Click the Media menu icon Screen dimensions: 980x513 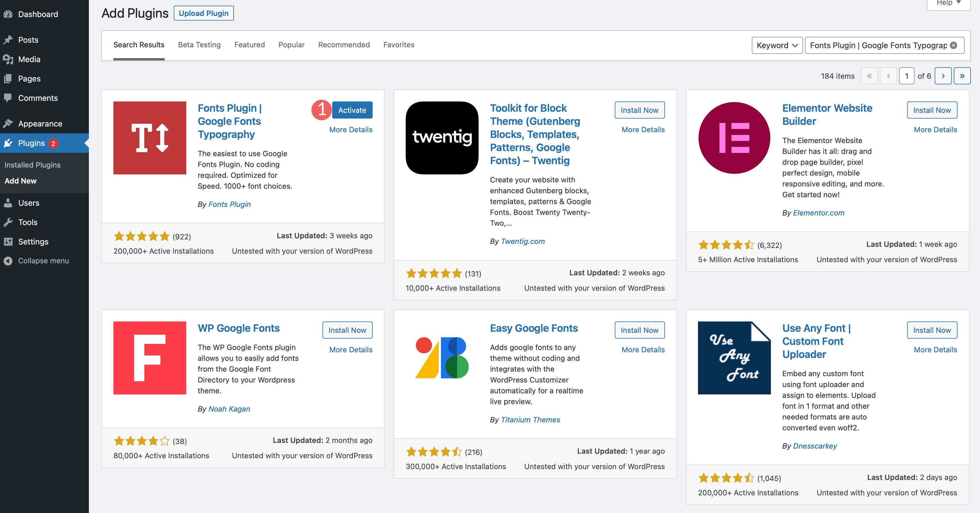(x=9, y=59)
